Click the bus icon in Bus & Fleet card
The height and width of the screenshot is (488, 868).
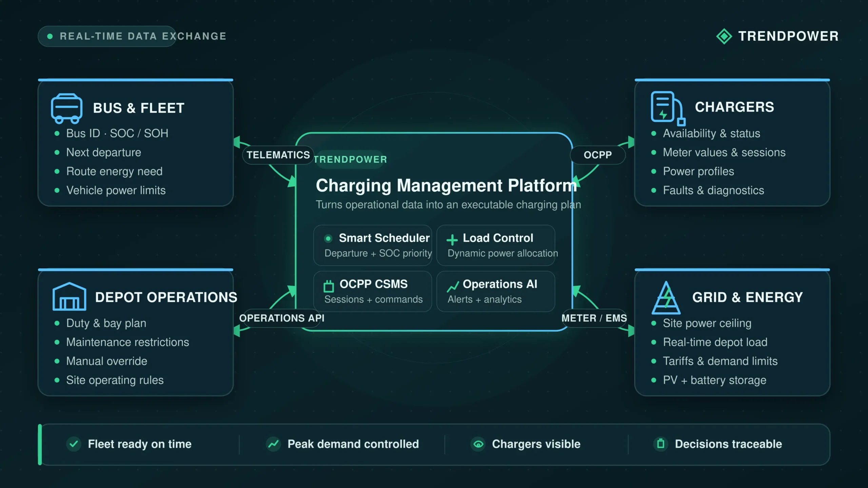[x=66, y=108]
